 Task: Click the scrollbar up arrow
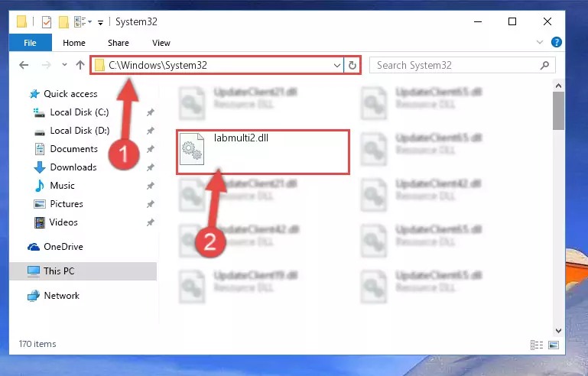(558, 86)
